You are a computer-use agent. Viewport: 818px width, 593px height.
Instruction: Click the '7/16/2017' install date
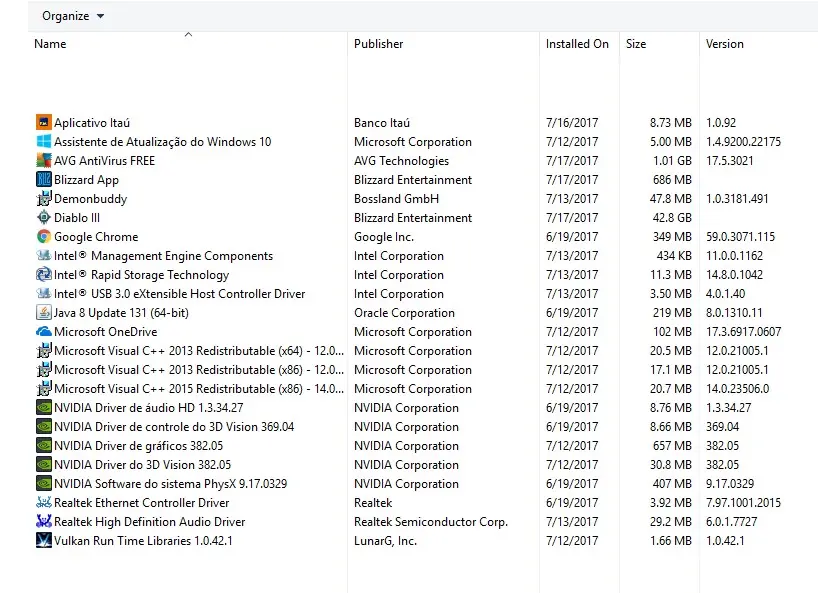572,123
